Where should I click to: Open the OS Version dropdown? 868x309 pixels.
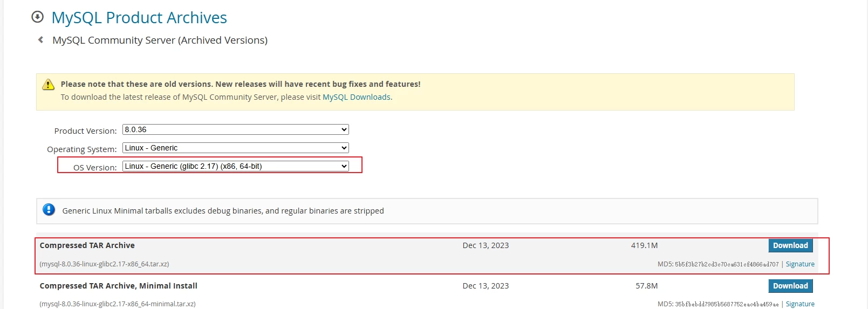235,166
